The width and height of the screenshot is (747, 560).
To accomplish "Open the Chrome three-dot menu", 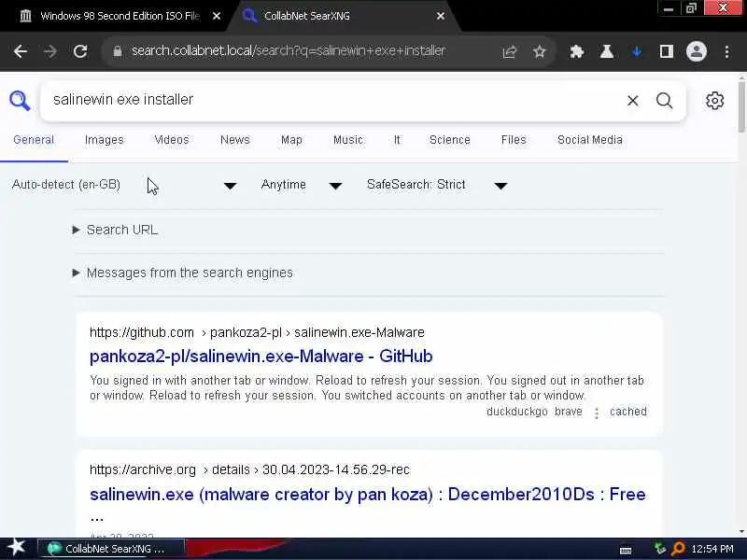I will click(726, 51).
